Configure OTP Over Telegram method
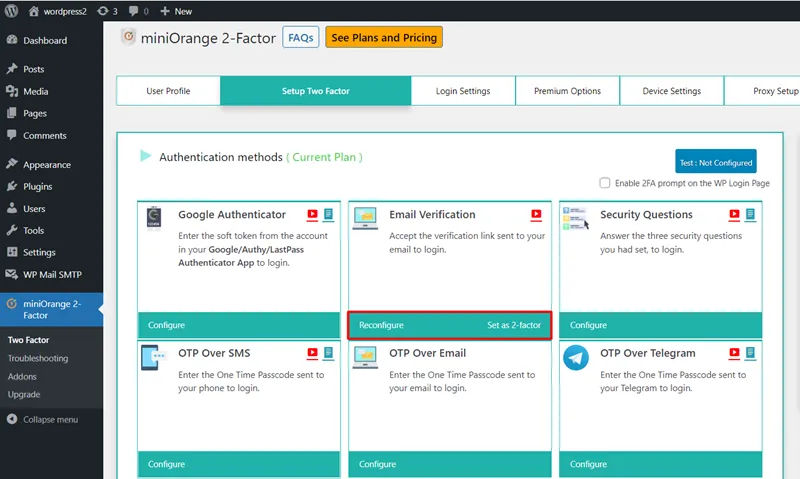Screen dimensions: 800x479 coord(588,464)
